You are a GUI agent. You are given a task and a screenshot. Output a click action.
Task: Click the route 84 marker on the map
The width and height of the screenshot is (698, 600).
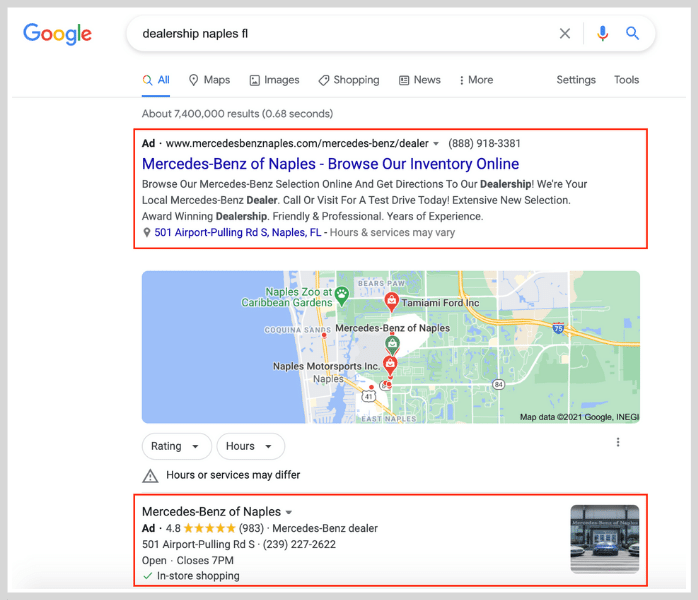(x=498, y=384)
